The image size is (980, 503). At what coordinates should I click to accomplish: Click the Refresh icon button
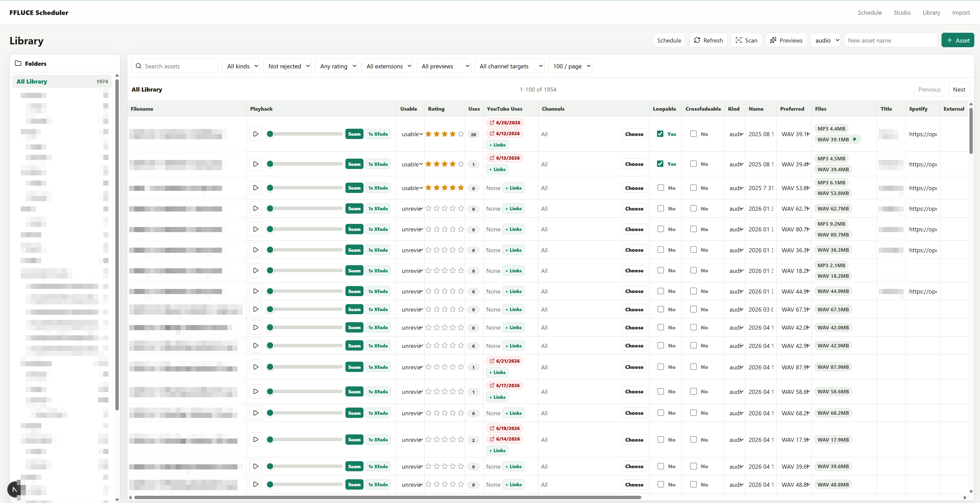coord(708,40)
